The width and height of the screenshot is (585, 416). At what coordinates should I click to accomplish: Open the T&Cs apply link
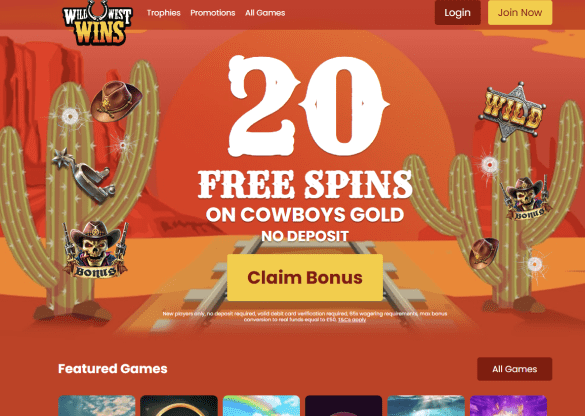tap(352, 320)
